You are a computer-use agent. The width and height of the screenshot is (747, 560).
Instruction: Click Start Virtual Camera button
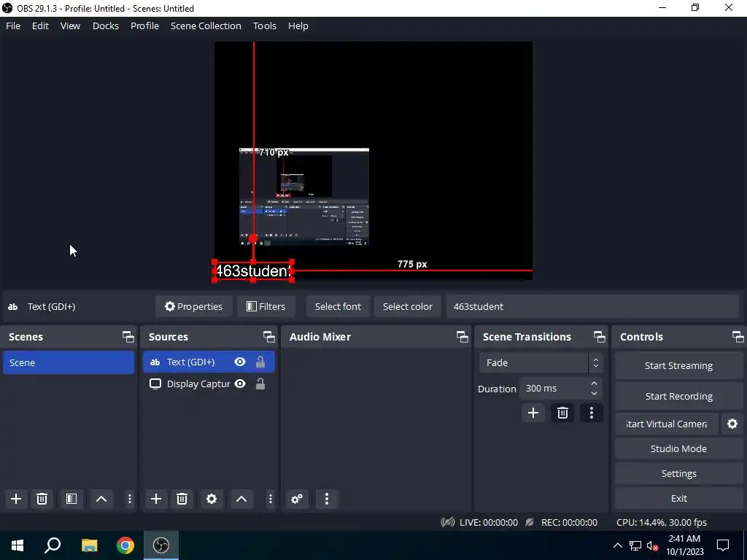tap(667, 424)
